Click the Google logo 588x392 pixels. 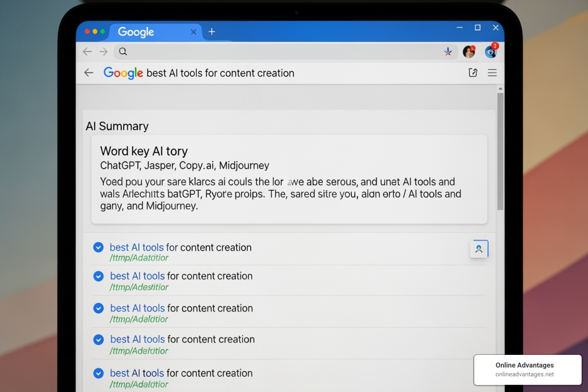pyautogui.click(x=123, y=73)
